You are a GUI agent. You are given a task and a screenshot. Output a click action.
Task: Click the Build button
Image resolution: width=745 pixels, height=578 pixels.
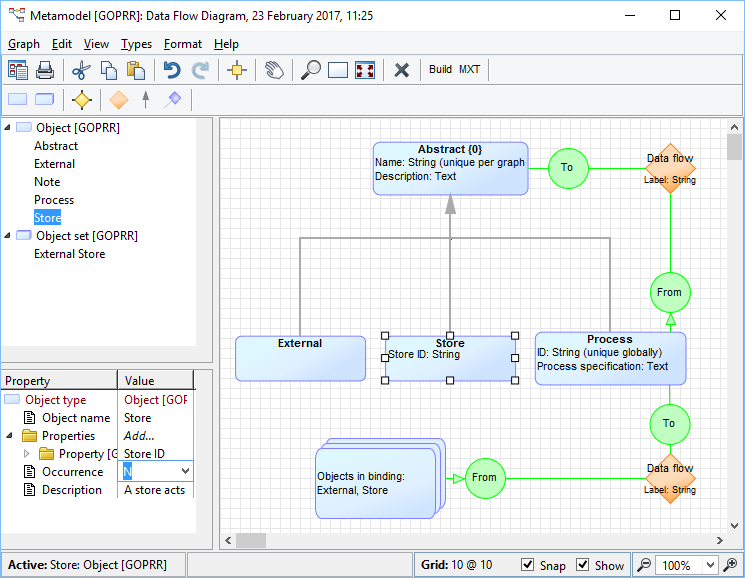coord(440,70)
